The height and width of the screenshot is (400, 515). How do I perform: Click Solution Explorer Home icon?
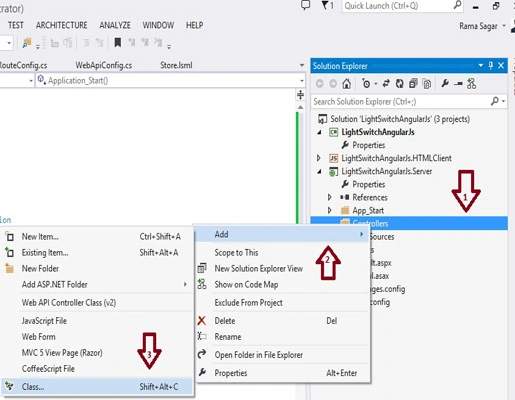point(347,84)
